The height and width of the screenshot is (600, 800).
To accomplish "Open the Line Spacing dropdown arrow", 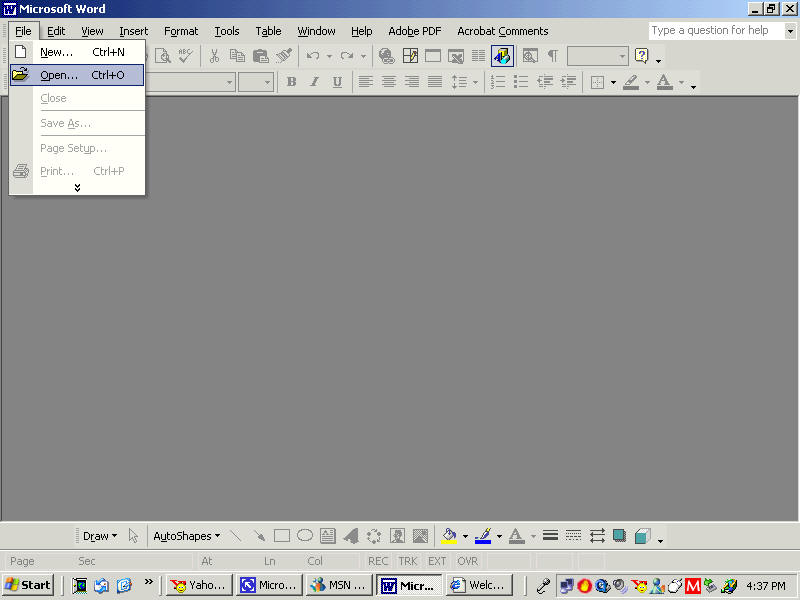I will (475, 82).
